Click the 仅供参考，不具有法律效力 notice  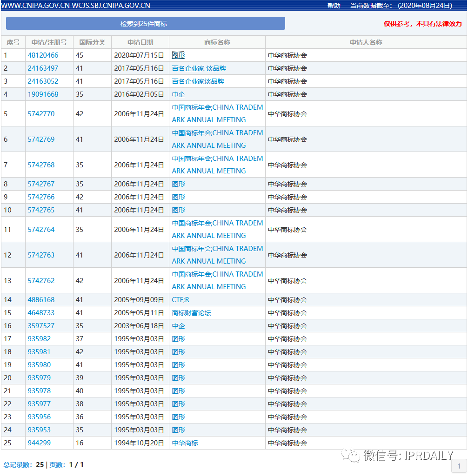(422, 24)
